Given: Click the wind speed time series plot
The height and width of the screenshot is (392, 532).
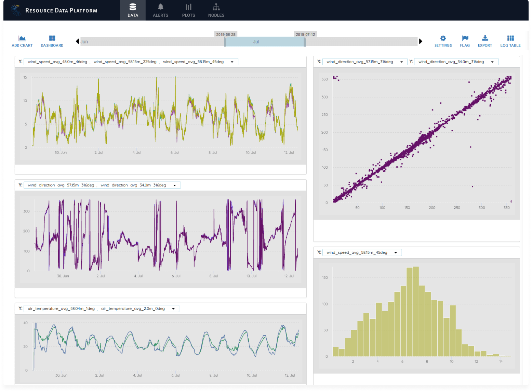Looking at the screenshot, I should coord(161,116).
